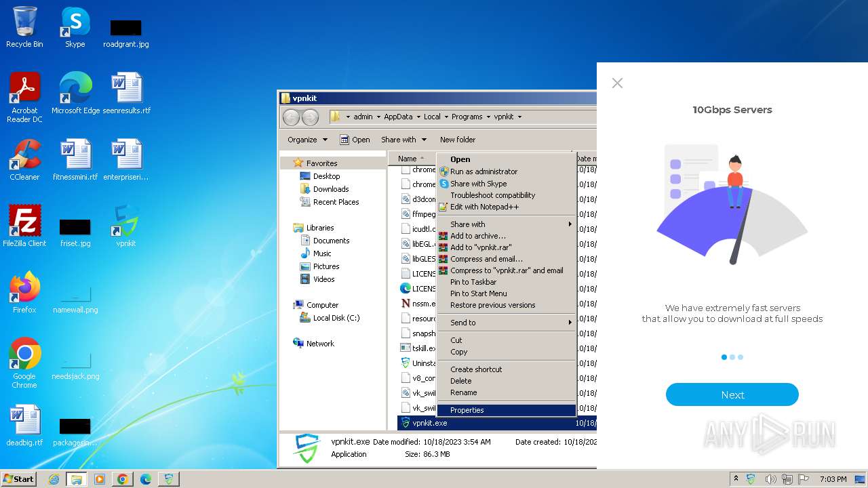868x488 pixels.
Task: Click New folder in Explorer toolbar
Action: tap(458, 140)
